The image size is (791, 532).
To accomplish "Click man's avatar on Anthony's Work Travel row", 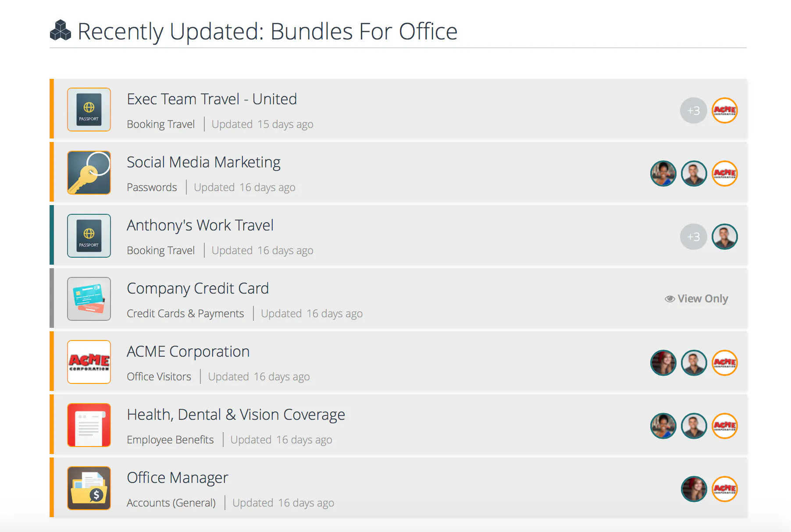I will point(724,237).
